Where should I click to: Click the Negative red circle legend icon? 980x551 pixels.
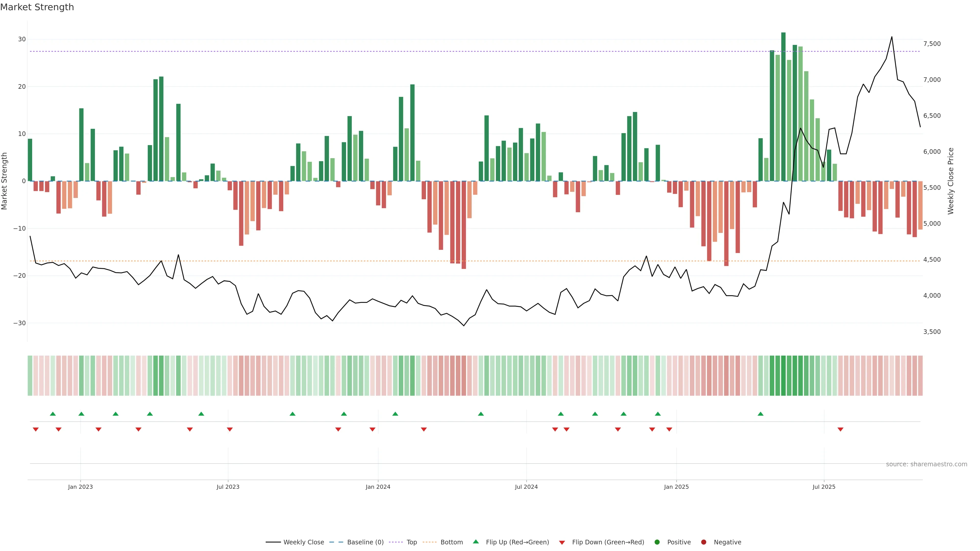click(703, 542)
